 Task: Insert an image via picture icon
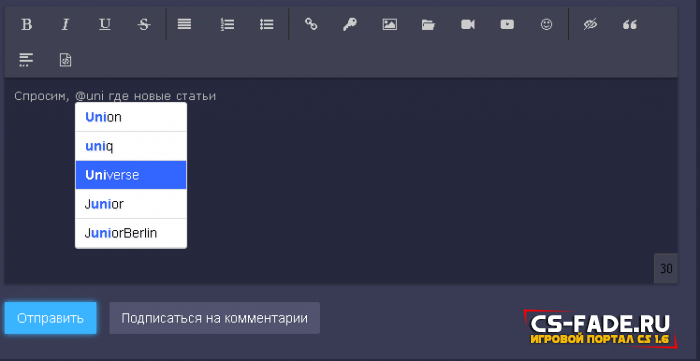389,25
